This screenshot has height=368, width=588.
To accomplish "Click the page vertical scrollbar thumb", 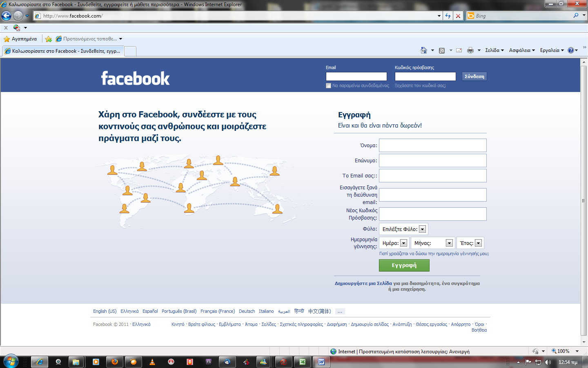I will [x=584, y=201].
